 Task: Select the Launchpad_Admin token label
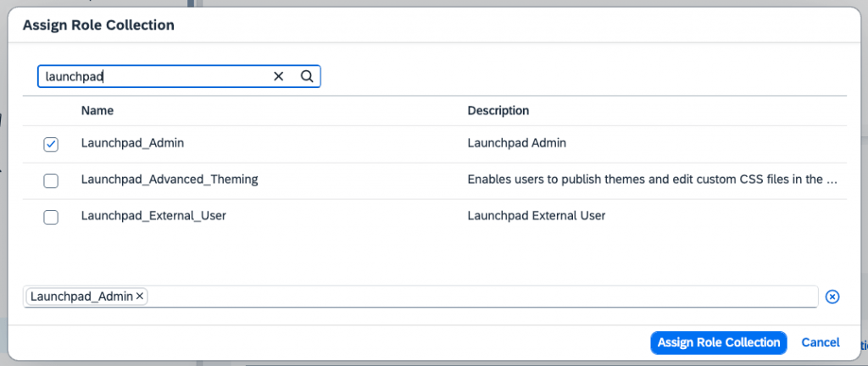(81, 297)
